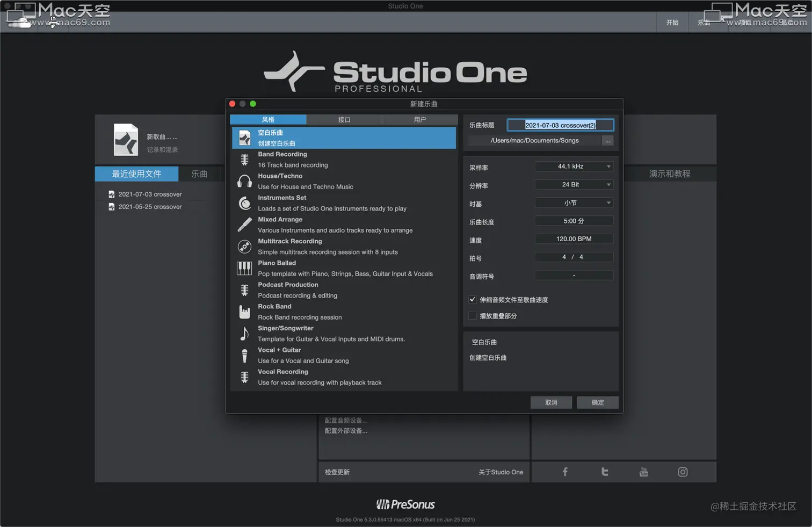Select the Multitrack Recording reel icon
This screenshot has height=527, width=812.
click(244, 247)
